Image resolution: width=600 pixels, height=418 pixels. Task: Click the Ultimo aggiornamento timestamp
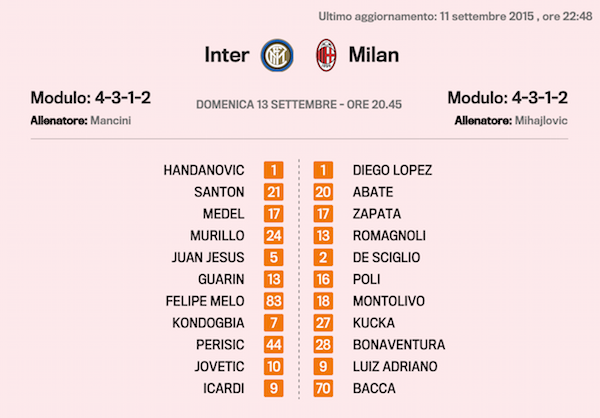point(453,17)
